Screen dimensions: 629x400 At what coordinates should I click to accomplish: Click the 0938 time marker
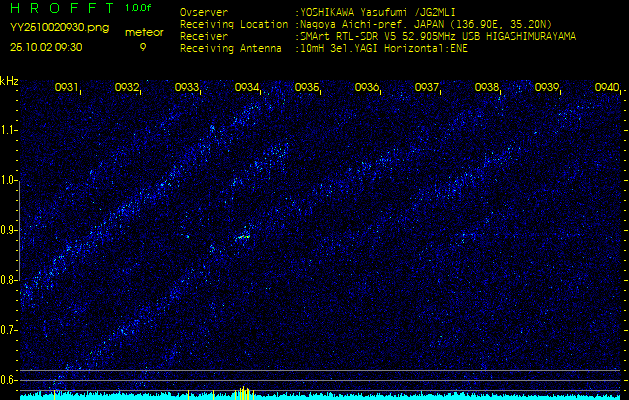click(x=486, y=87)
